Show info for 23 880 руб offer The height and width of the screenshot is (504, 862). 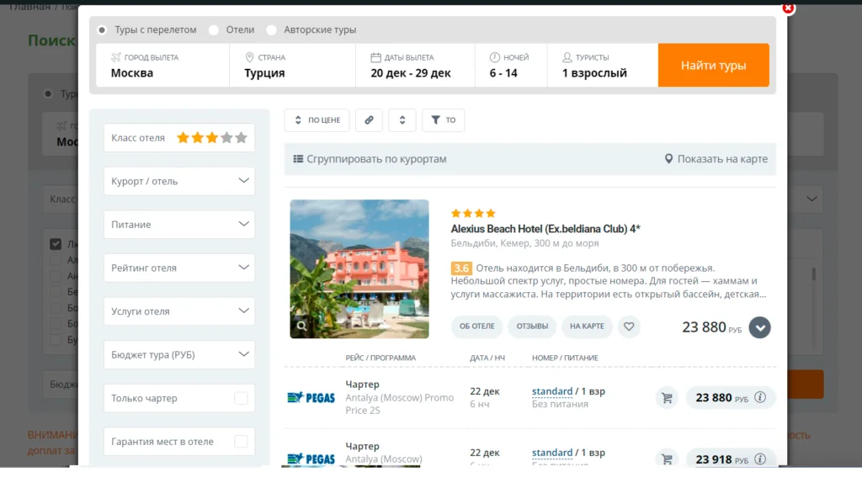coord(760,397)
